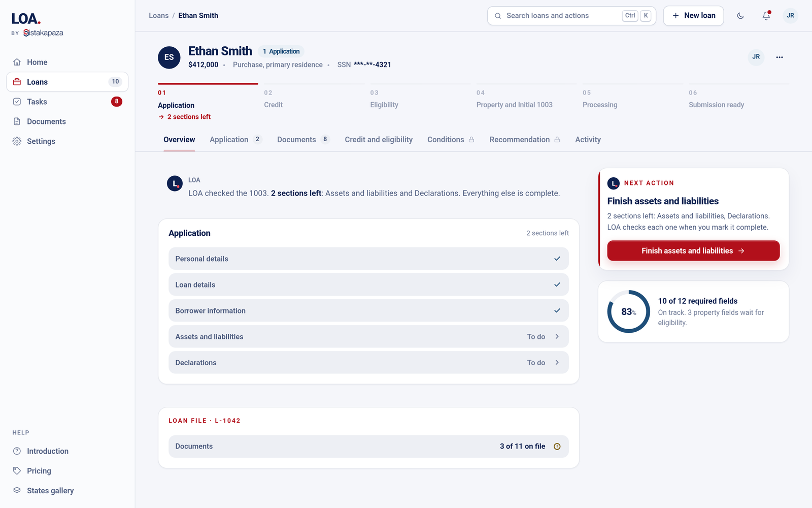Toggle dark mode moon icon
The width and height of the screenshot is (812, 508).
[x=740, y=16]
